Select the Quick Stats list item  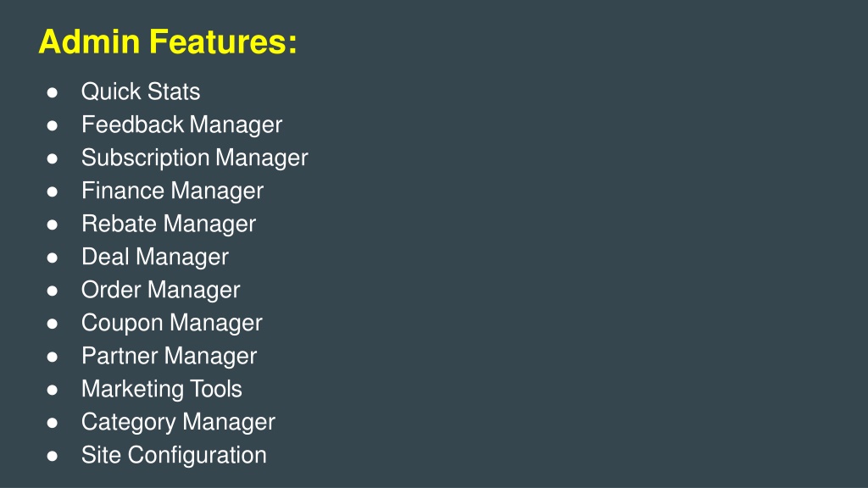[141, 91]
